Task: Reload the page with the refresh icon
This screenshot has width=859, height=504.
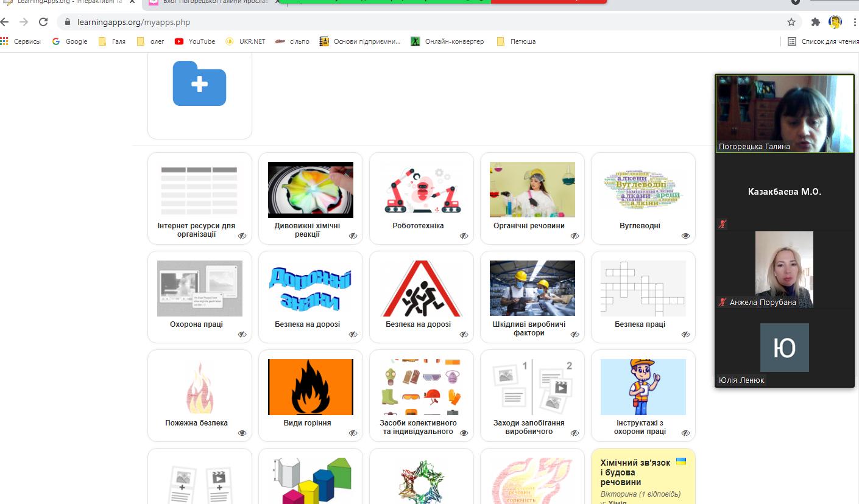Action: coord(43,22)
